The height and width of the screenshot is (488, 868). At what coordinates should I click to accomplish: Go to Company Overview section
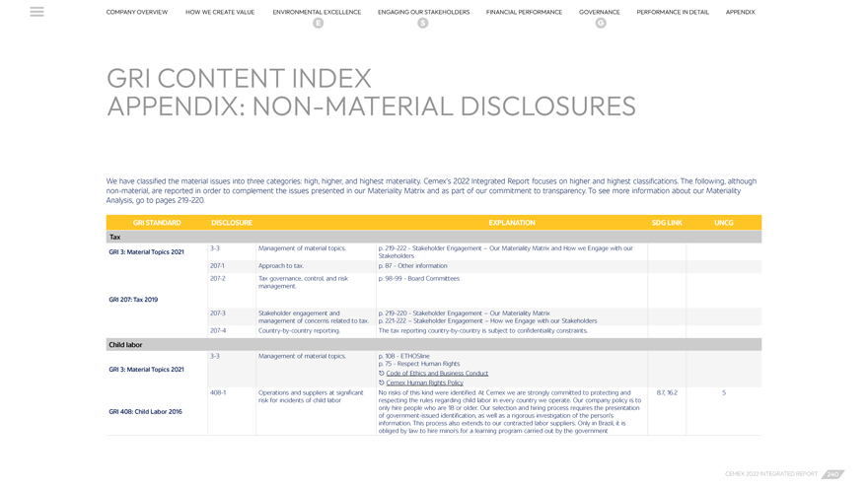click(x=137, y=12)
